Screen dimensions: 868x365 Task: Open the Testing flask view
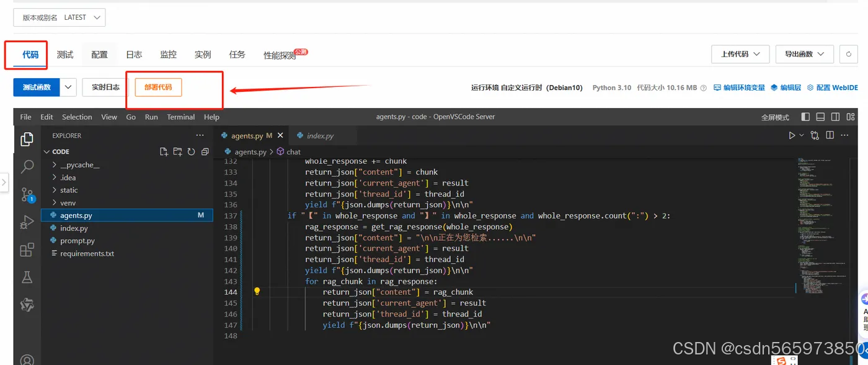coord(27,277)
